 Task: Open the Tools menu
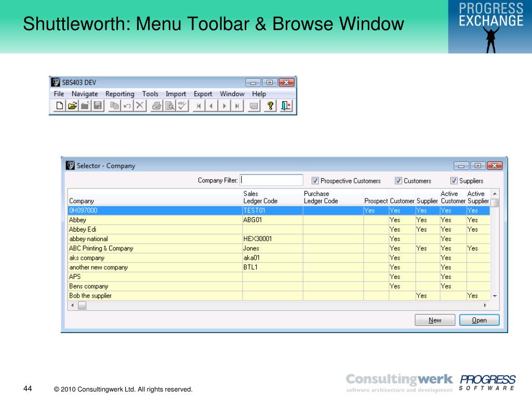150,94
